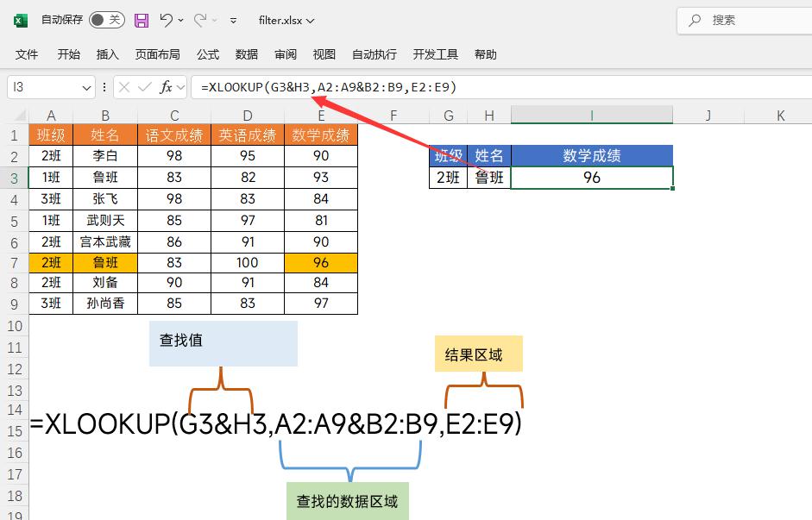This screenshot has width=812, height=520.
Task: Undo the last action
Action: coord(167,20)
